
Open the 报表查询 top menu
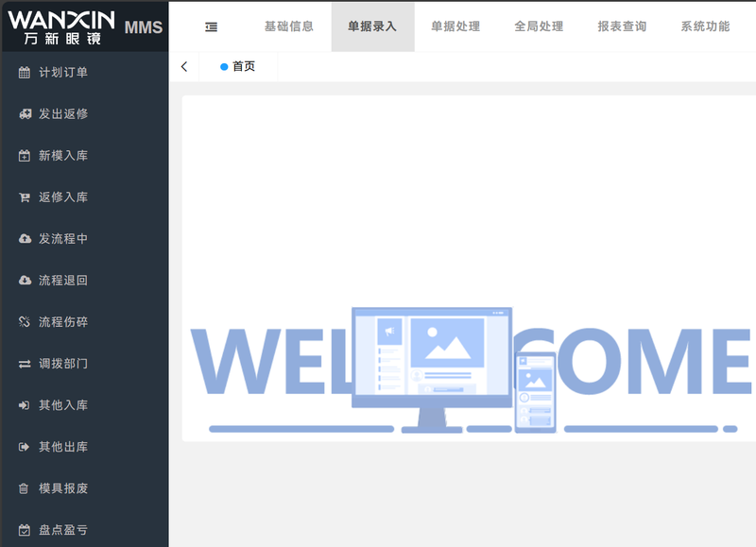[x=622, y=26]
